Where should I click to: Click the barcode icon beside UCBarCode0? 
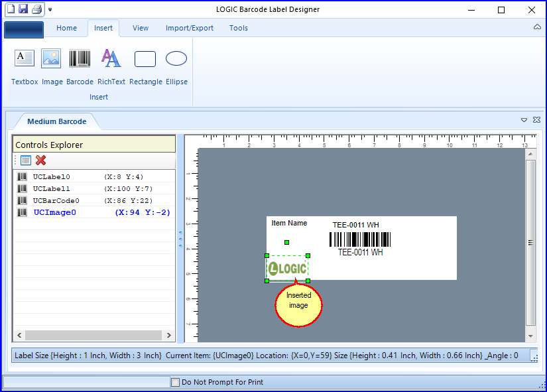[22, 200]
